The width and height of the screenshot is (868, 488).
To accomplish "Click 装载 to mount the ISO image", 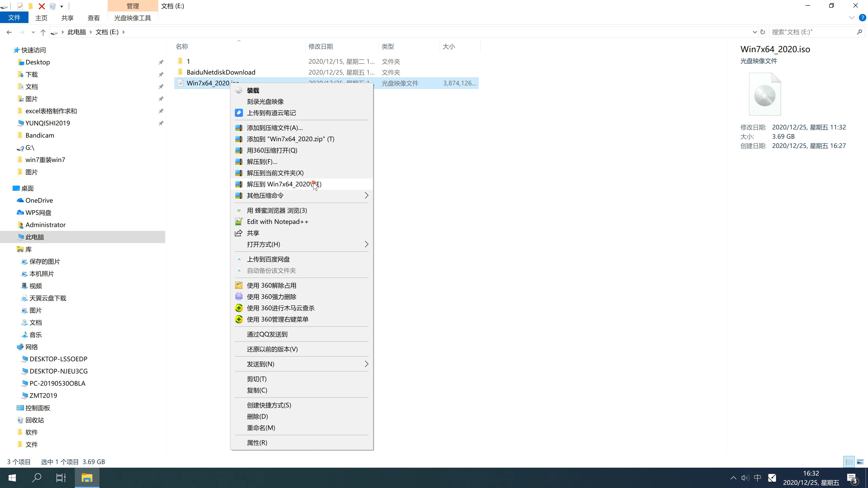I will point(253,89).
